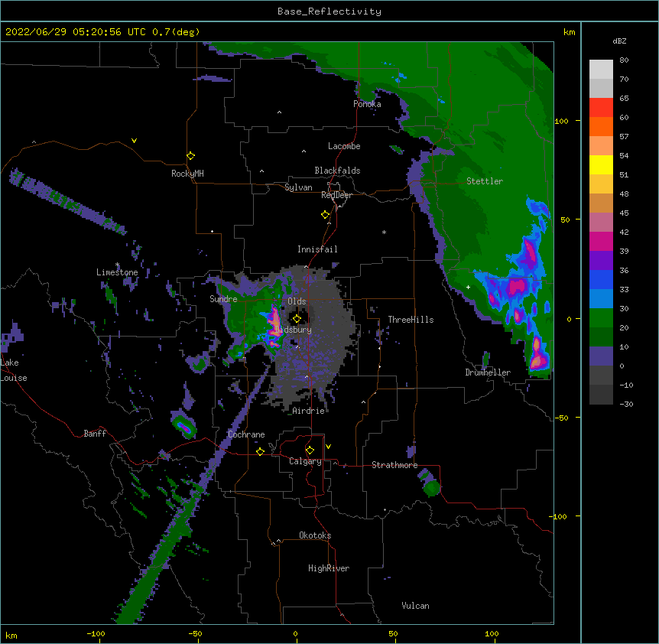The image size is (659, 644).
Task: Click the -30 value on dBZ scale
Action: 626,404
